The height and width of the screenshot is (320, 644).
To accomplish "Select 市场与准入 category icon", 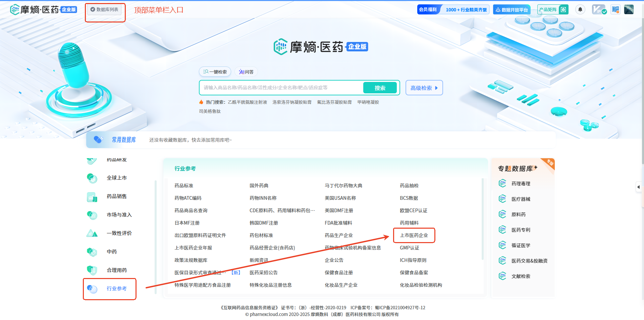I will (92, 215).
